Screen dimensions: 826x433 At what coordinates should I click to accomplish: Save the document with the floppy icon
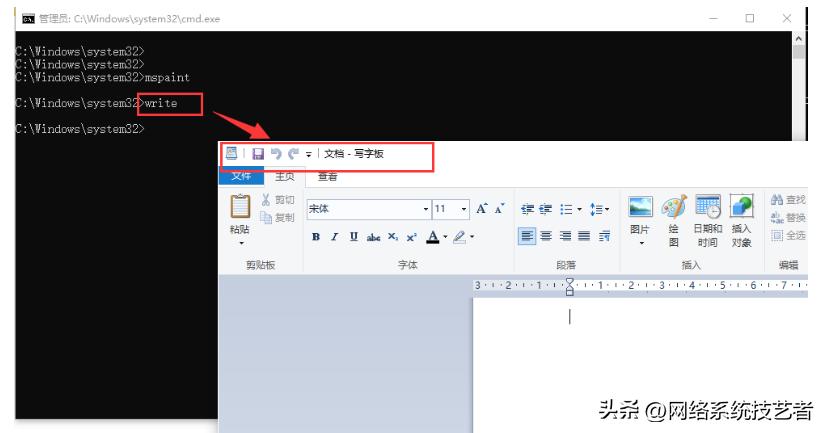coord(258,154)
